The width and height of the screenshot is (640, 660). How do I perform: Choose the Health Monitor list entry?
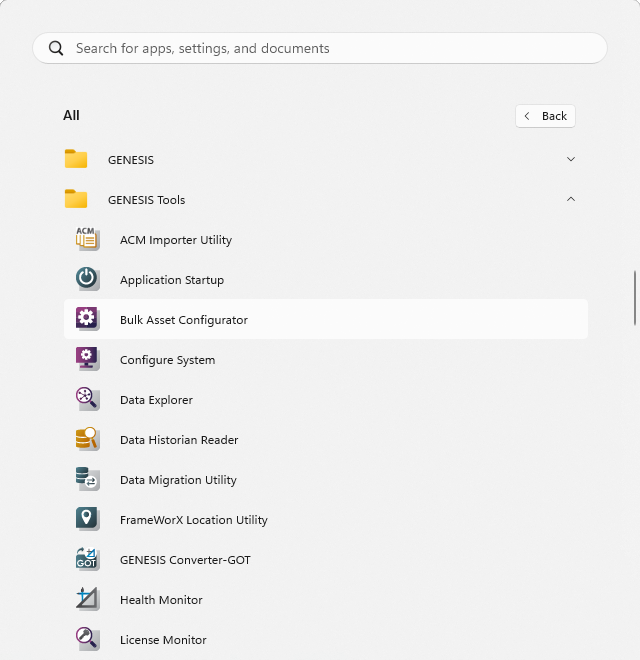coord(326,599)
